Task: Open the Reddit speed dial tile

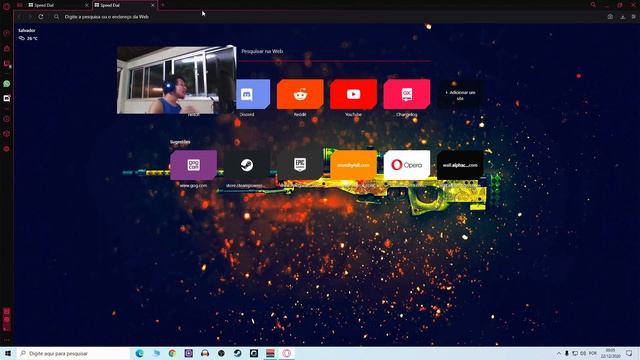Action: coord(300,94)
